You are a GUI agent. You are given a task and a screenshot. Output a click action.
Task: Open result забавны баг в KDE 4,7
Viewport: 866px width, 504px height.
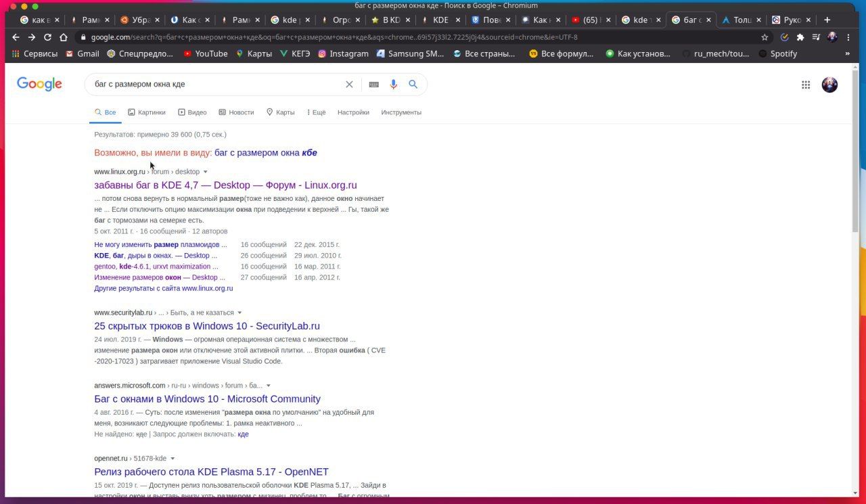(x=225, y=185)
